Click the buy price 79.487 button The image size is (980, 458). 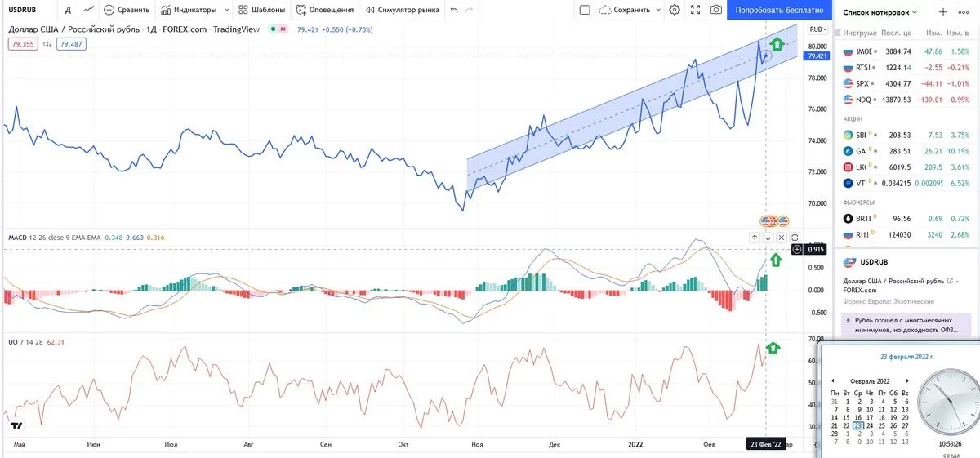tap(71, 44)
